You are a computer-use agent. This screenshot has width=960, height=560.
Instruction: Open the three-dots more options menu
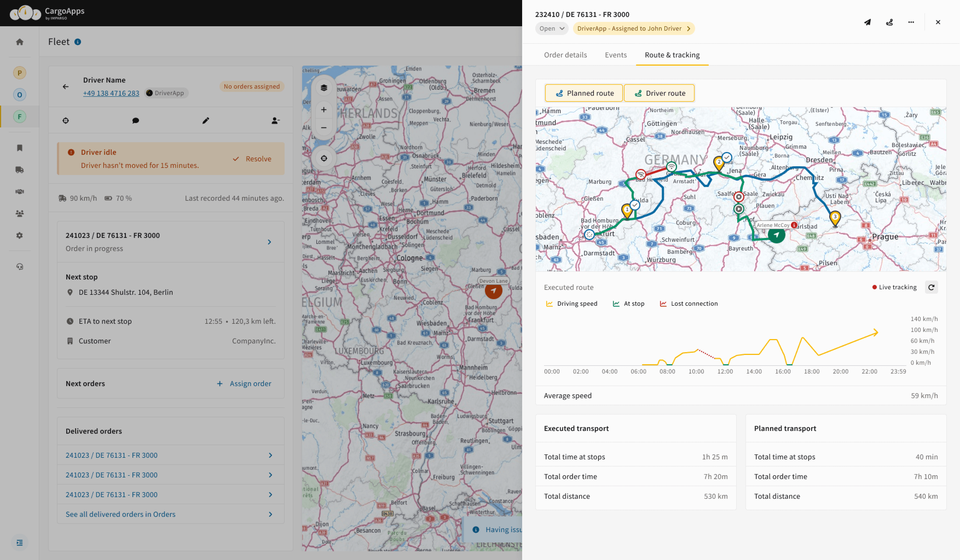click(911, 22)
